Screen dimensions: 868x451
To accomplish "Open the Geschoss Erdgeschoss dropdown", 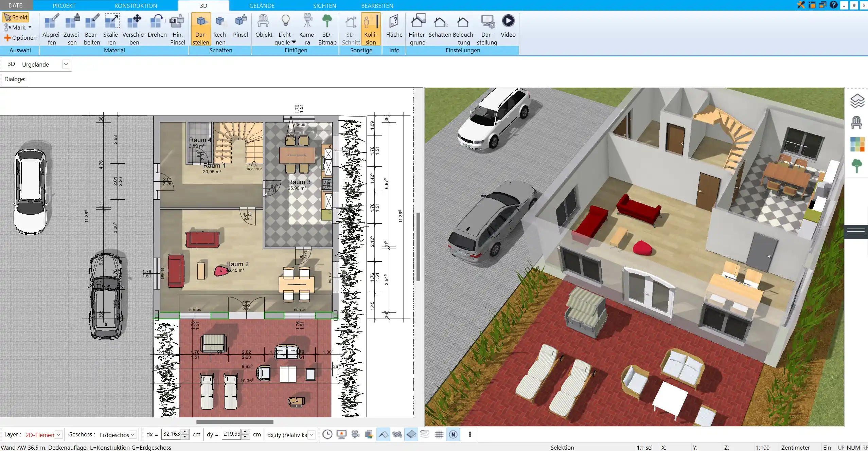I will point(133,435).
